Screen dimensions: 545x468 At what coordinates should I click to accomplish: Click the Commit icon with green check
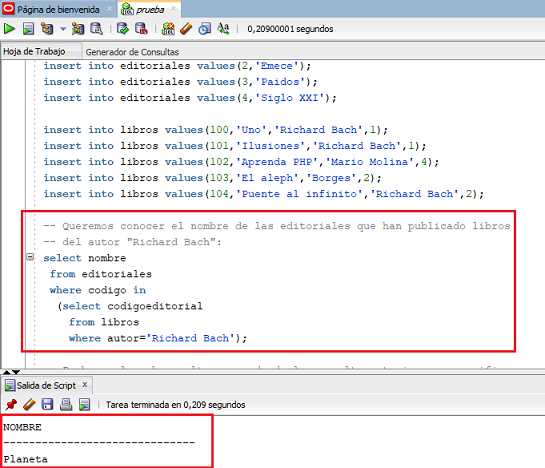pos(122,29)
